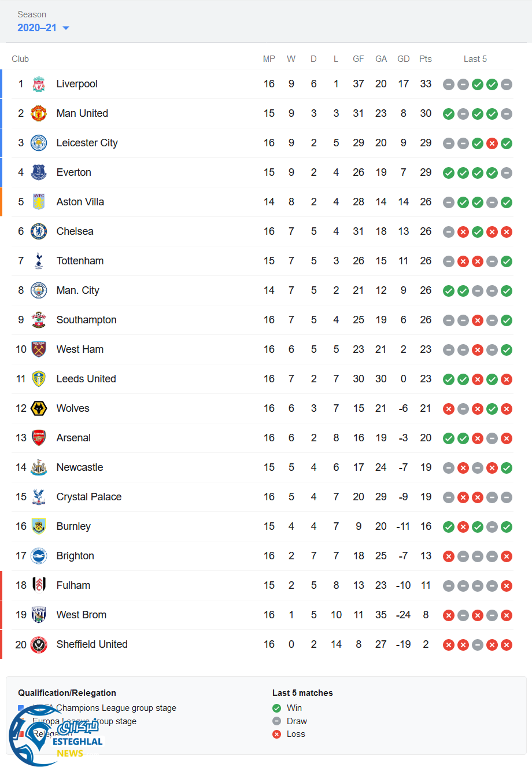This screenshot has width=532, height=782.
Task: Click the Leicester City fox crest
Action: (39, 143)
